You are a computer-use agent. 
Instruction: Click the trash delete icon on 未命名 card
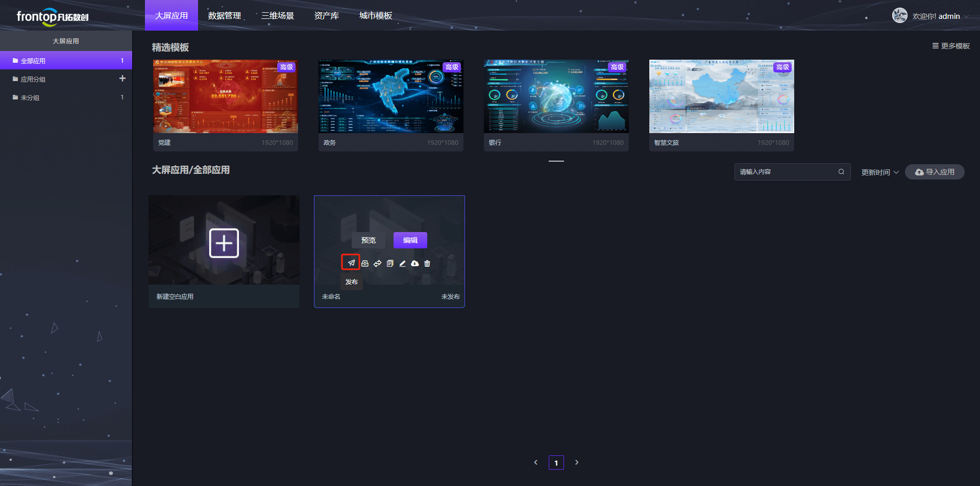pos(427,264)
